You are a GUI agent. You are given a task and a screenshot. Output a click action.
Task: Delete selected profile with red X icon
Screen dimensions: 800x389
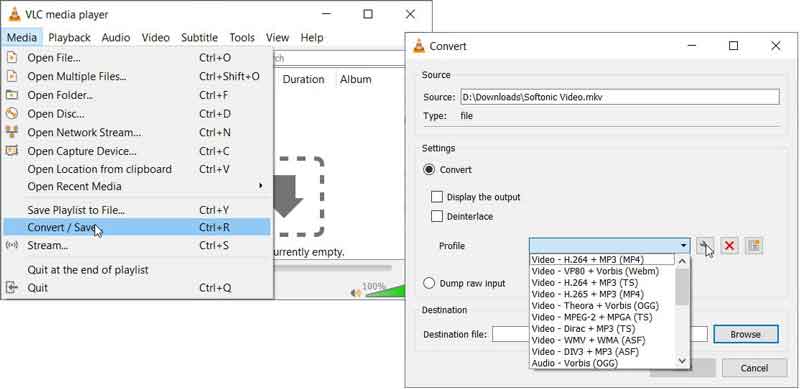tap(730, 246)
